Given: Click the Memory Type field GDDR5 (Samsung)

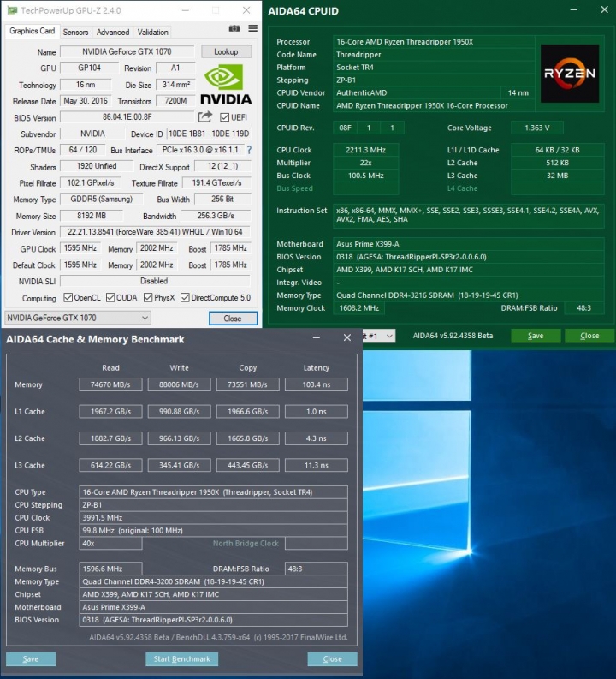Looking at the screenshot, I should [102, 200].
